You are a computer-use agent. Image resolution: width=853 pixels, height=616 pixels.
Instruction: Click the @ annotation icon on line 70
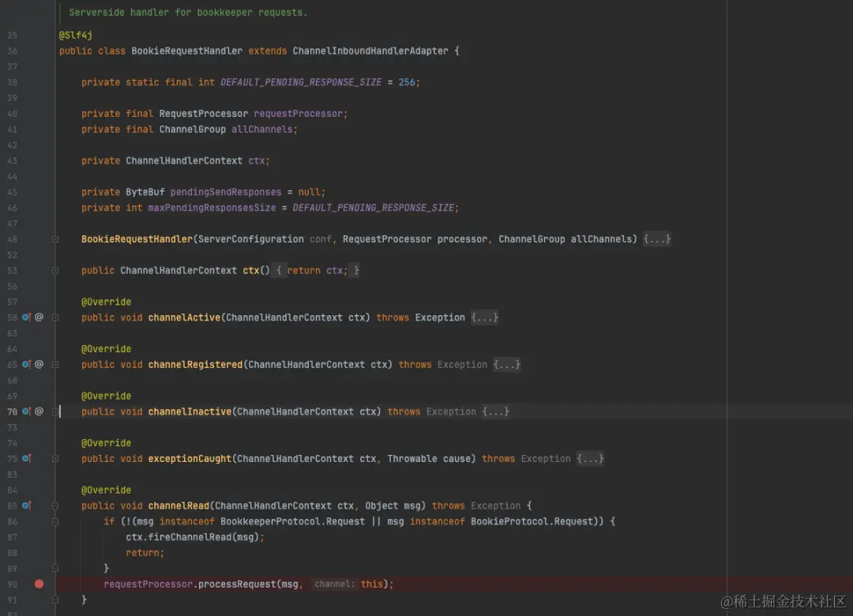[39, 411]
